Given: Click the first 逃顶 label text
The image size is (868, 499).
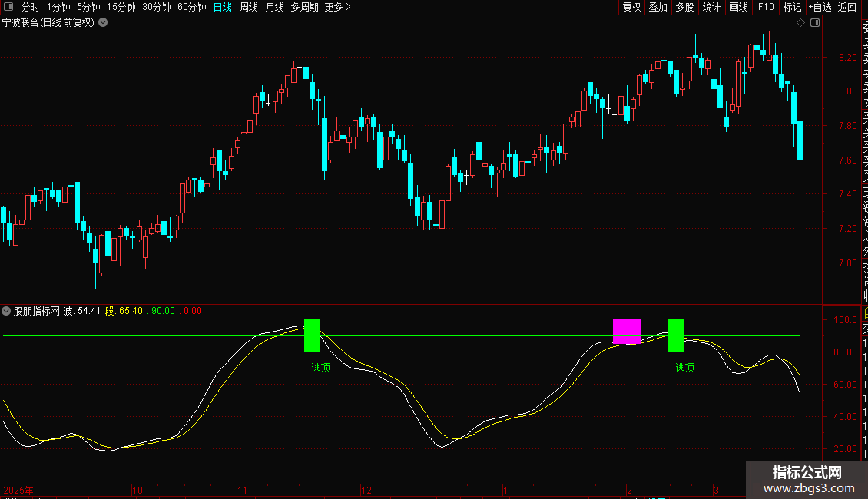Looking at the screenshot, I should coord(320,368).
